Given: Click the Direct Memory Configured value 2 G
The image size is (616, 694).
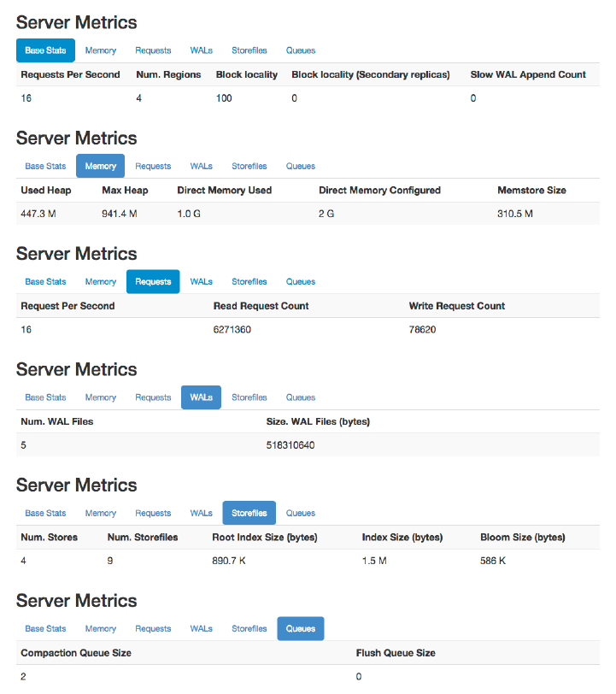Looking at the screenshot, I should tap(326, 214).
